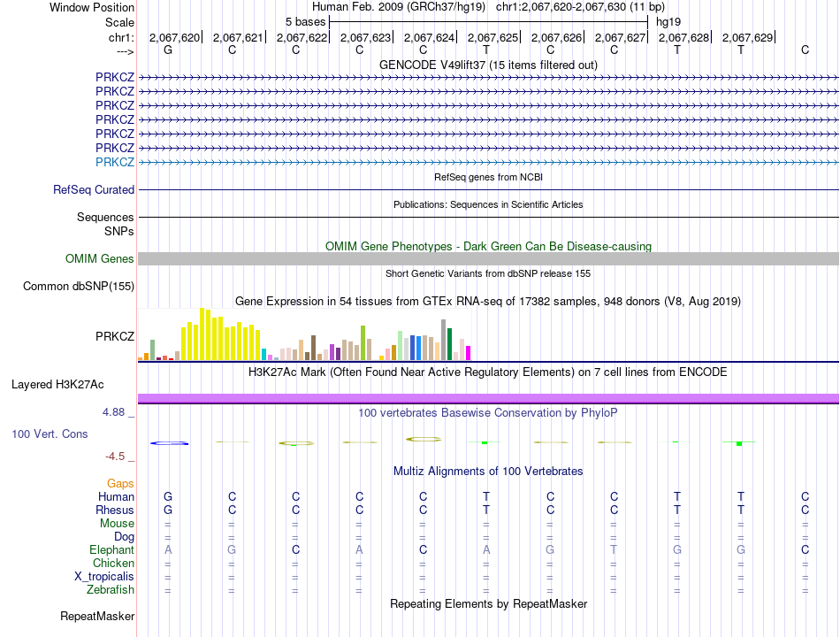
Task: Click the GENCODE V49lift37 track title
Action: (488, 65)
